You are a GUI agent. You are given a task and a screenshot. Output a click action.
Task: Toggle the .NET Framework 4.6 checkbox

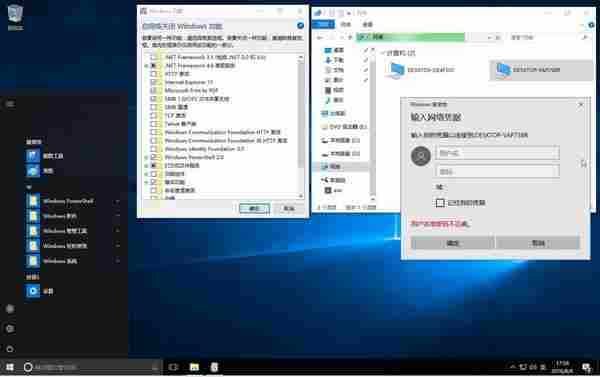click(154, 65)
